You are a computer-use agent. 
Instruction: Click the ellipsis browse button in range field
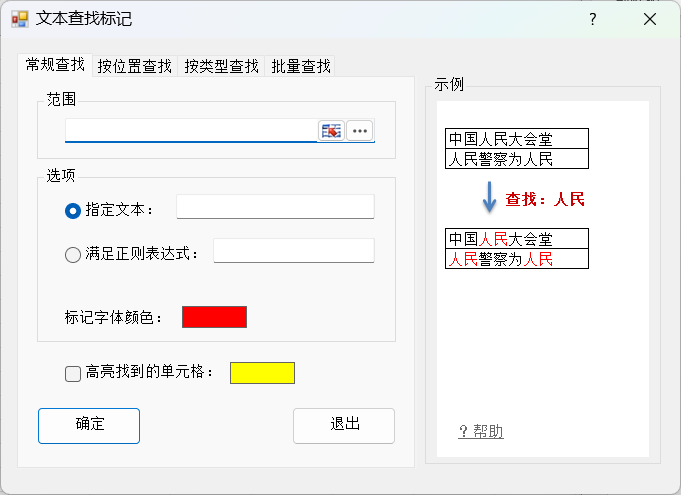point(360,131)
